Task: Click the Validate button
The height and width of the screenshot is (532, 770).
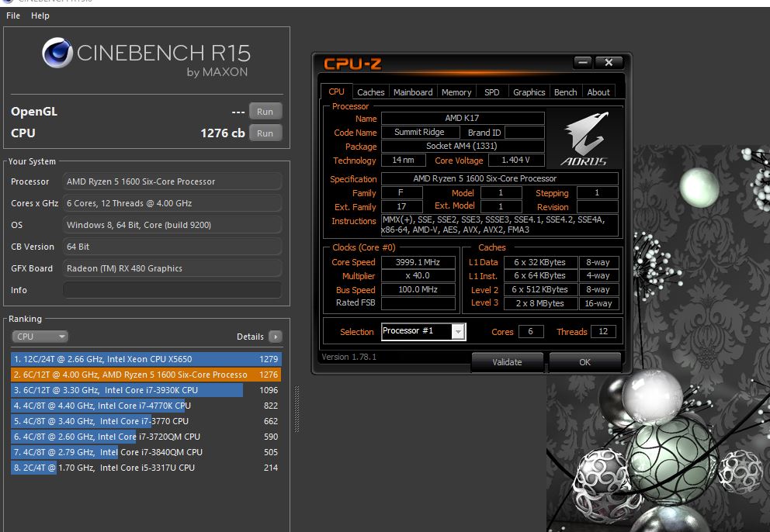Action: 507,362
